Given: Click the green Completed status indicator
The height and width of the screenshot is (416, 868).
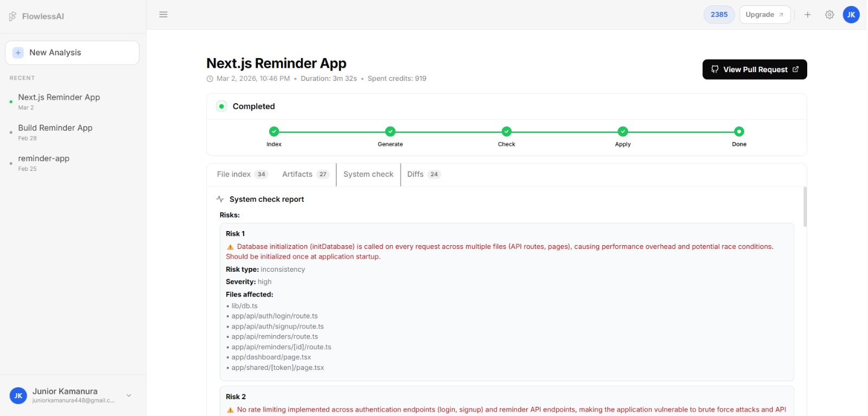Looking at the screenshot, I should [x=221, y=106].
